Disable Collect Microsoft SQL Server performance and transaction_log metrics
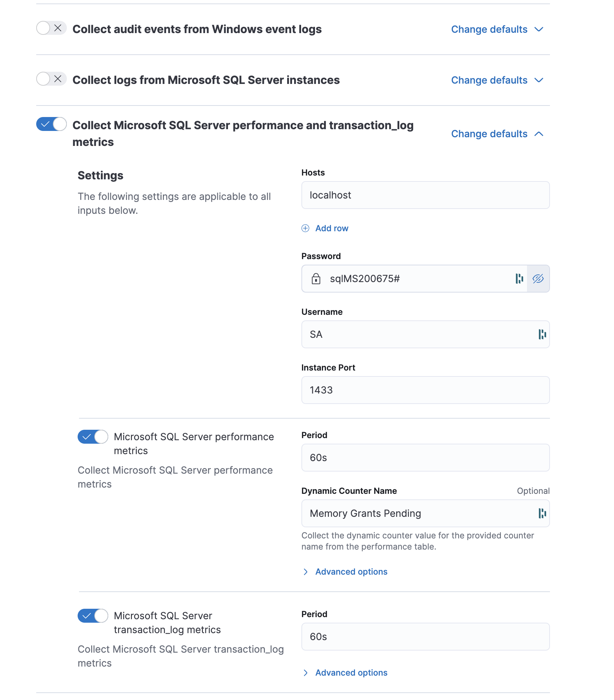Screen dimensions: 614x700 click(51, 124)
